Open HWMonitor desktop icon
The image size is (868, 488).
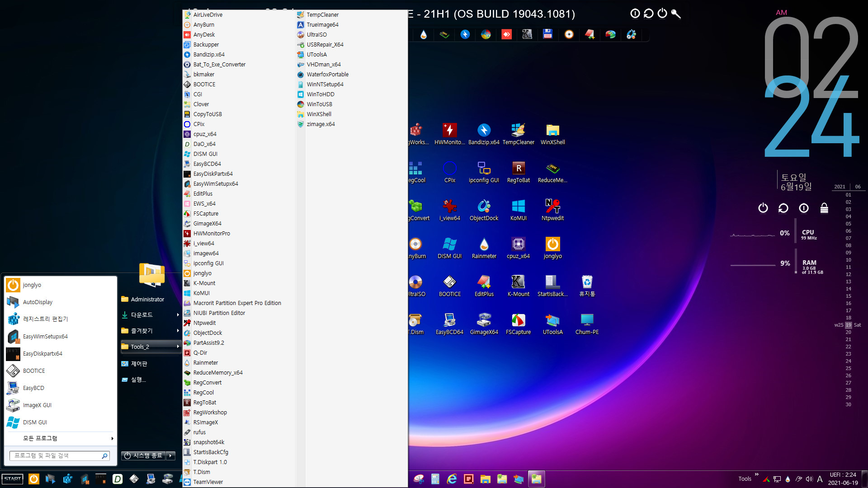(x=449, y=134)
